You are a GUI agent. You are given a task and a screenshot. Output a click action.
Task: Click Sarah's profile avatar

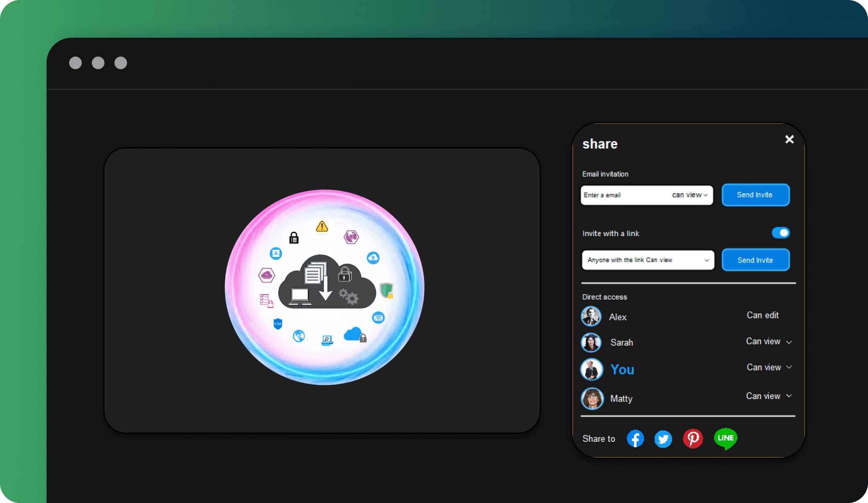[591, 341]
